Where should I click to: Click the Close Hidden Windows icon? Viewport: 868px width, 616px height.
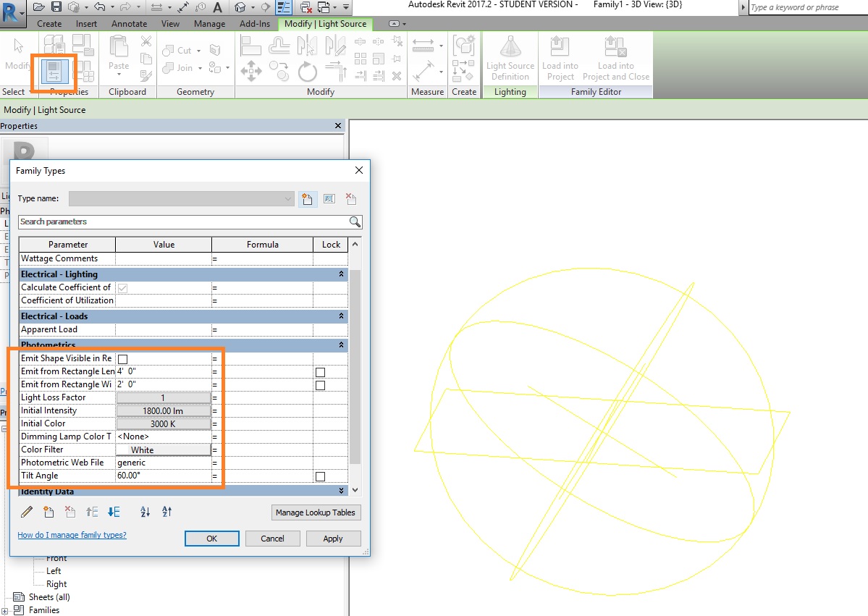tap(306, 7)
